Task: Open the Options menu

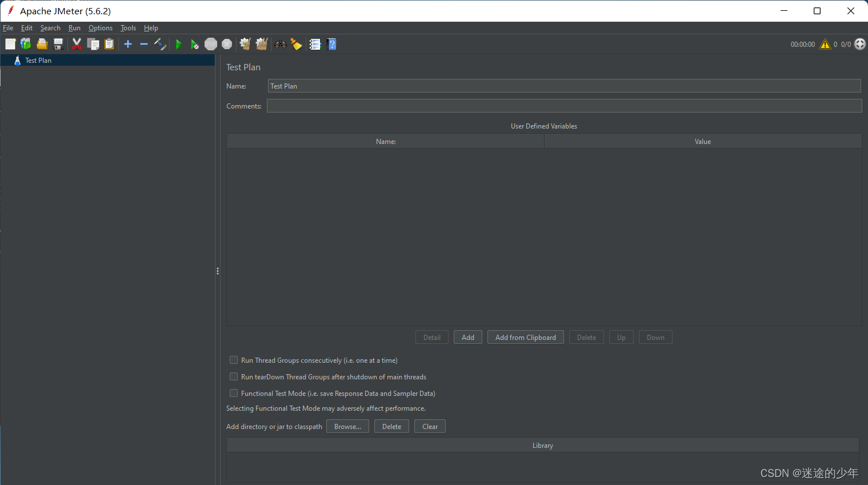Action: pyautogui.click(x=101, y=28)
